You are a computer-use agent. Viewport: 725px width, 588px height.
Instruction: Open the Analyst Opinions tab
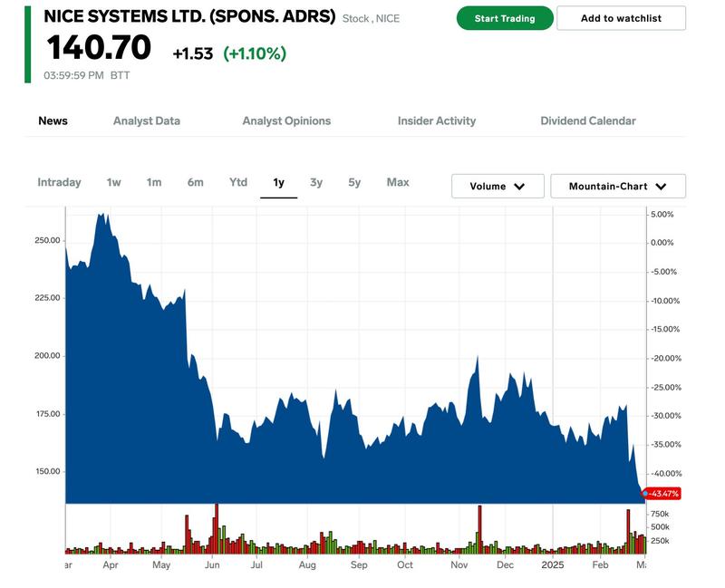(286, 120)
